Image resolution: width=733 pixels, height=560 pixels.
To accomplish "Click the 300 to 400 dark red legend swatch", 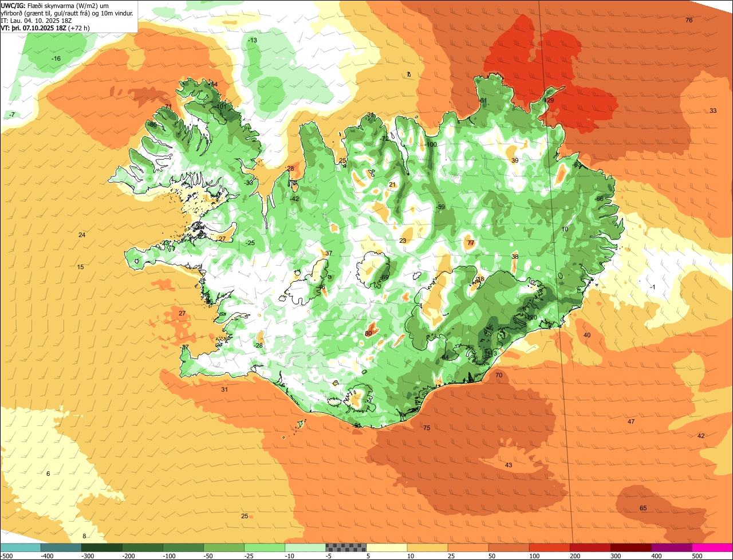I will point(630,547).
